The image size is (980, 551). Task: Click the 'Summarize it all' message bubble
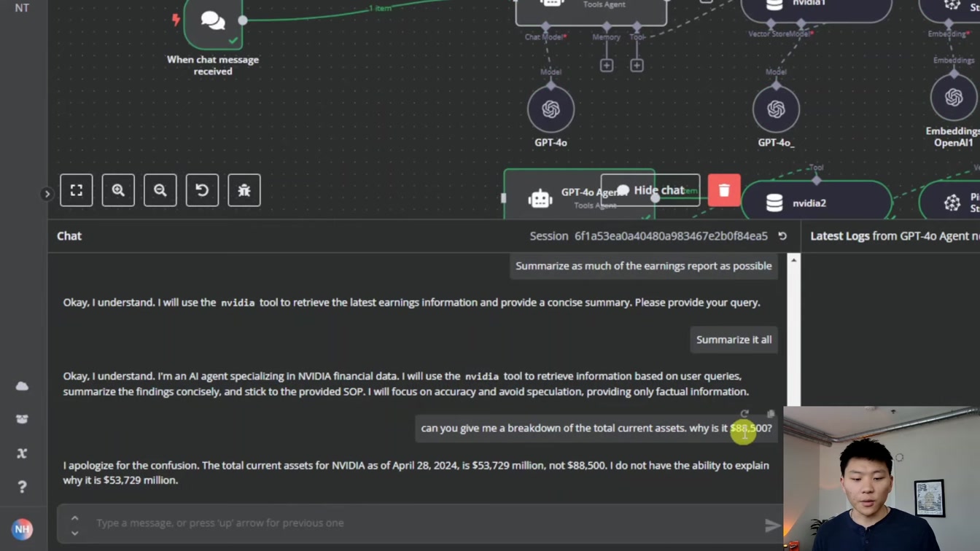pyautogui.click(x=734, y=340)
